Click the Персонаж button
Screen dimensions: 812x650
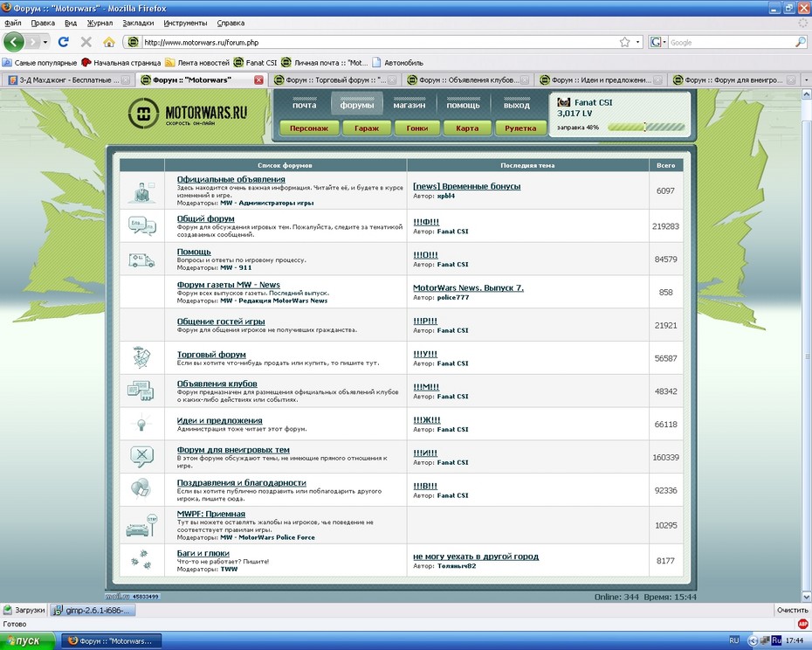point(309,128)
